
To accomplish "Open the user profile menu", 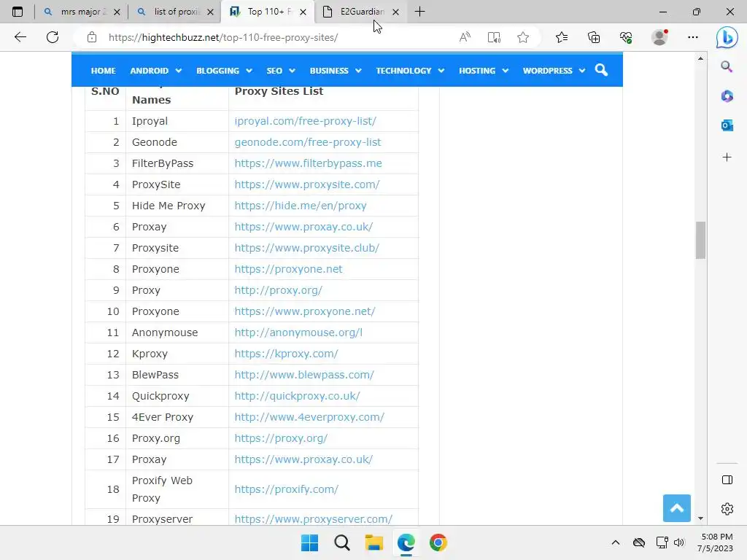I will click(x=659, y=37).
